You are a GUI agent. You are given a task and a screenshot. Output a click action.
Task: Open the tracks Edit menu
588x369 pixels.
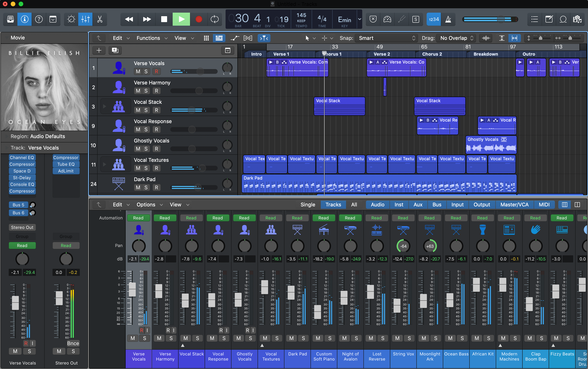[121, 38]
